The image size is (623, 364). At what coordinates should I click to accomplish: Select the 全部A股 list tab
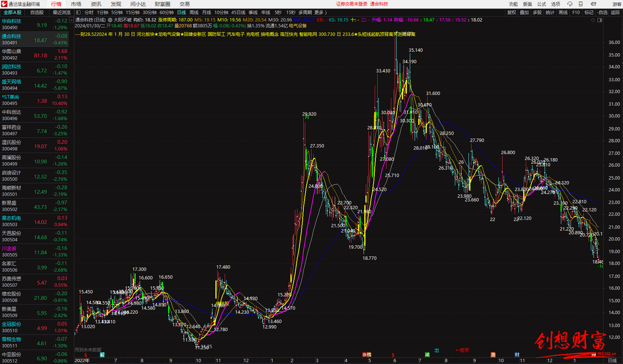(x=13, y=13)
